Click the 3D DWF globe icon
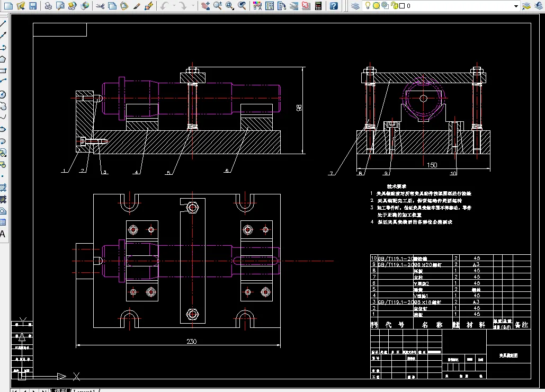 84,5
